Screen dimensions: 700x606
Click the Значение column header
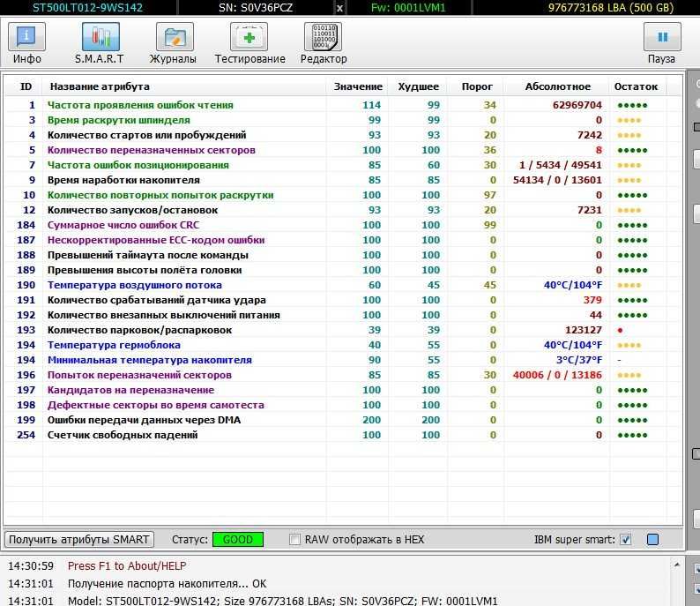pos(358,86)
